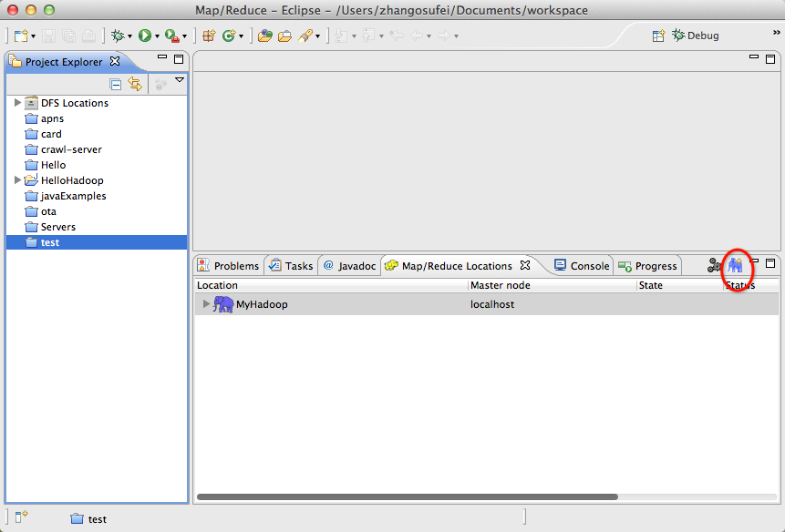Switch to the Tasks tab
This screenshot has width=785, height=532.
(292, 265)
